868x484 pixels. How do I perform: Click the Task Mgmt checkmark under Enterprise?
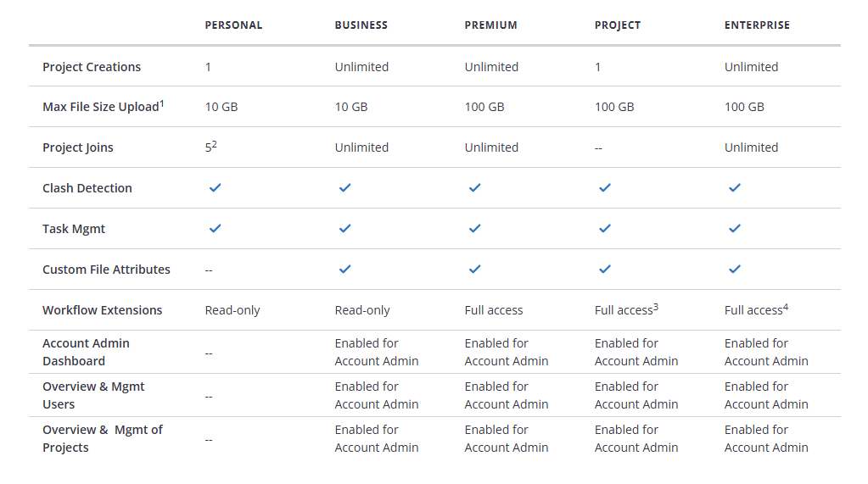[x=735, y=229]
